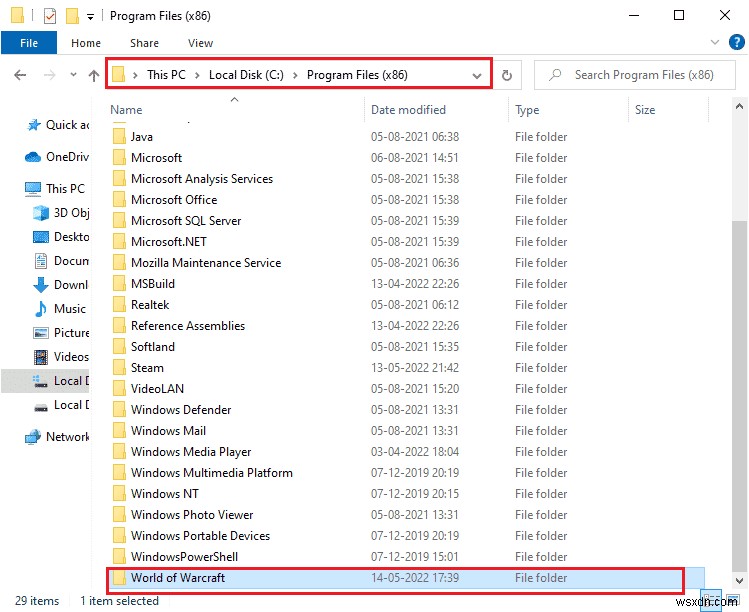
Task: Select the MSBuild folder
Action: click(x=153, y=284)
